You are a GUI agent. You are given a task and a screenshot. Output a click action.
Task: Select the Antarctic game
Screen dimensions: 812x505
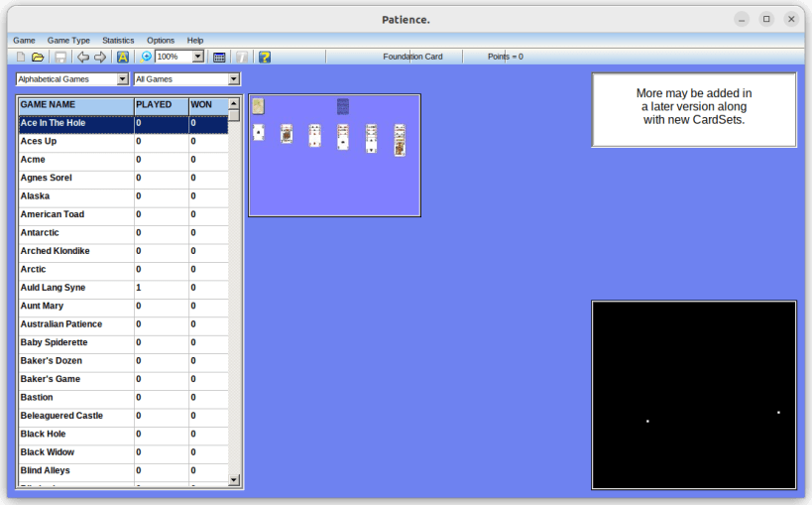(123, 233)
